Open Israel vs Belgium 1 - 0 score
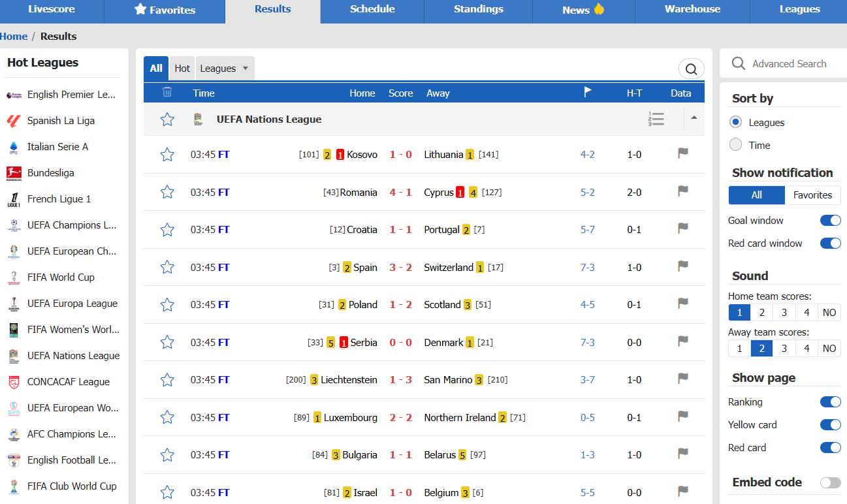The image size is (847, 504). [401, 493]
